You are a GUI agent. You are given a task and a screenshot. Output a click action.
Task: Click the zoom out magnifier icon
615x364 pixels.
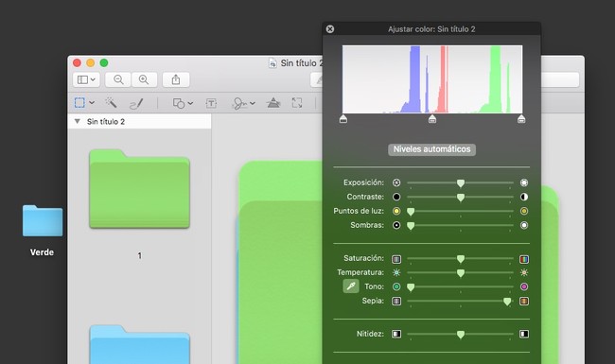pyautogui.click(x=118, y=79)
